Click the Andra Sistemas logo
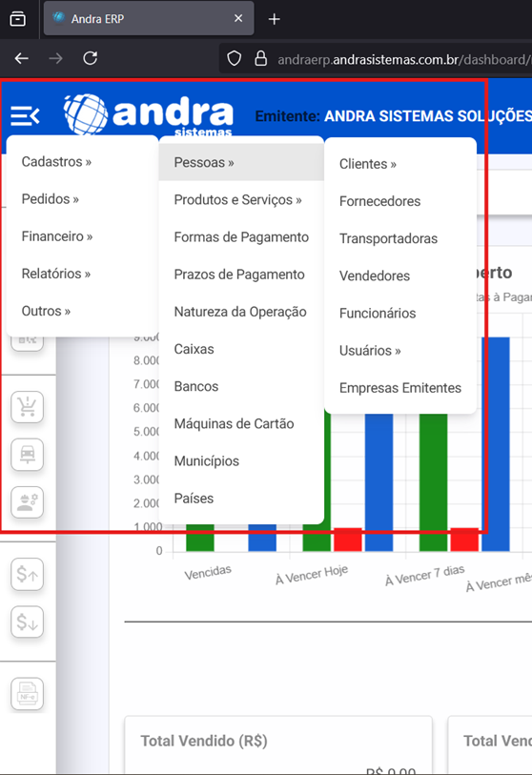 coord(149,114)
